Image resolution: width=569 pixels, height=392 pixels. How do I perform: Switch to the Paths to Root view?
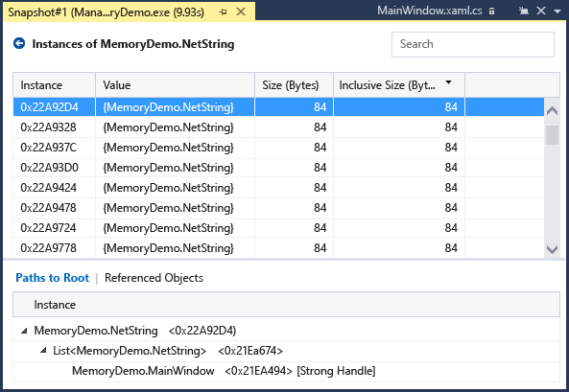tap(52, 278)
